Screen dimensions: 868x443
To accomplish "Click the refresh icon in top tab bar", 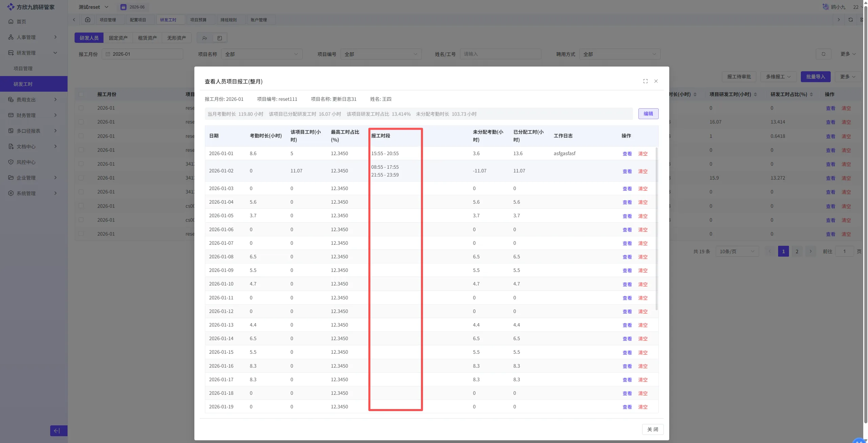I will coord(850,20).
